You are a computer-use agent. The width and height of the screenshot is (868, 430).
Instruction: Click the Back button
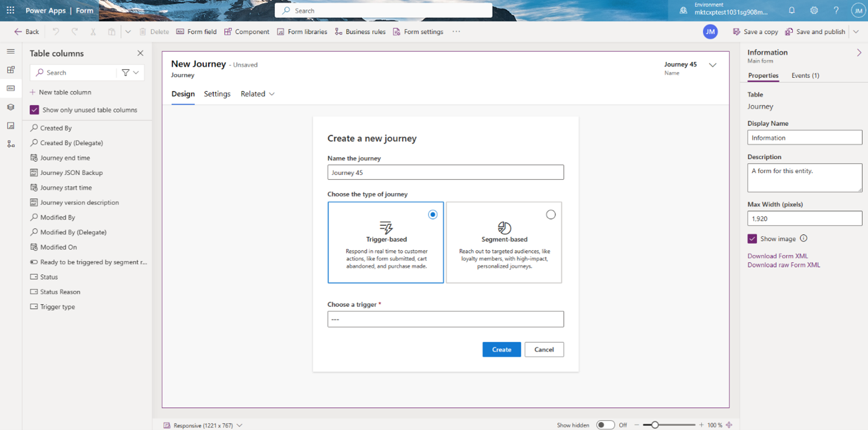[x=27, y=32]
